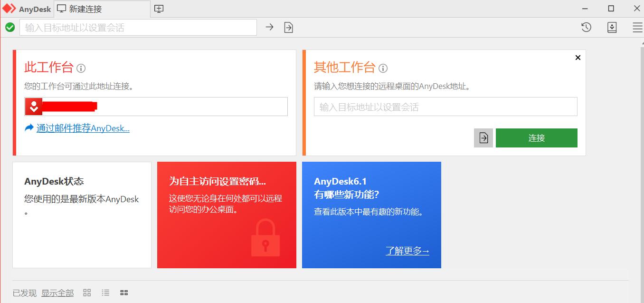This screenshot has width=644, height=303.
Task: Focus the top address bar input field
Action: [138, 28]
